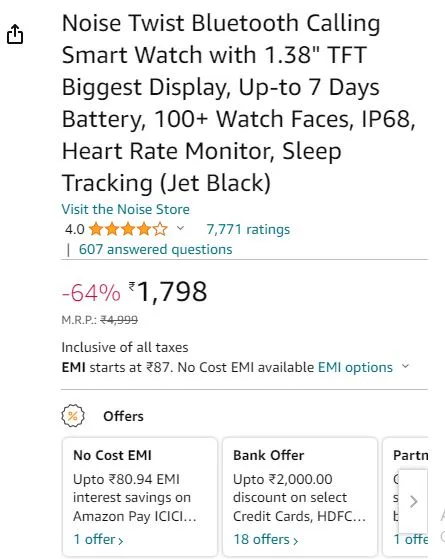This screenshot has height=559, width=445.
Task: Click the partially visible Partner offer card
Action: pyautogui.click(x=405, y=497)
